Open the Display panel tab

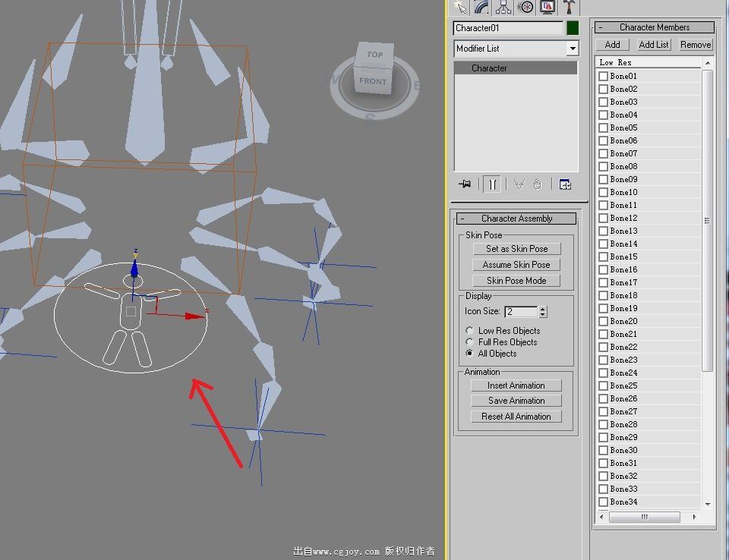tap(548, 7)
